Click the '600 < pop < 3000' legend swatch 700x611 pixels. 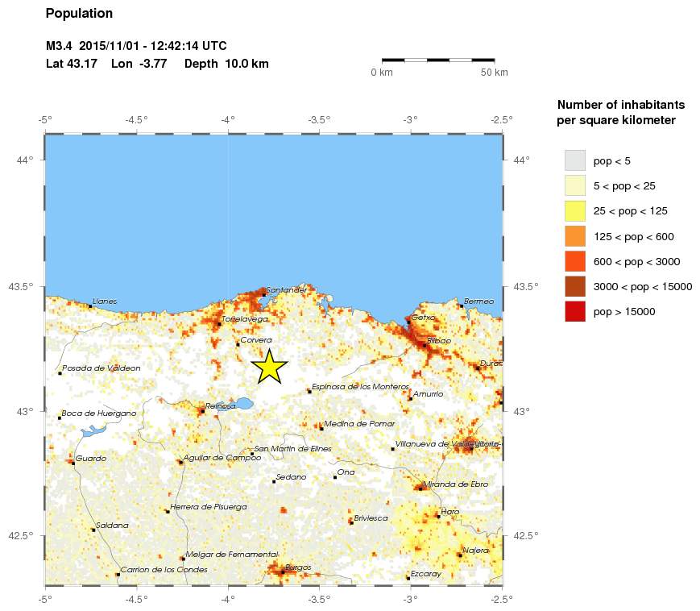click(x=575, y=261)
